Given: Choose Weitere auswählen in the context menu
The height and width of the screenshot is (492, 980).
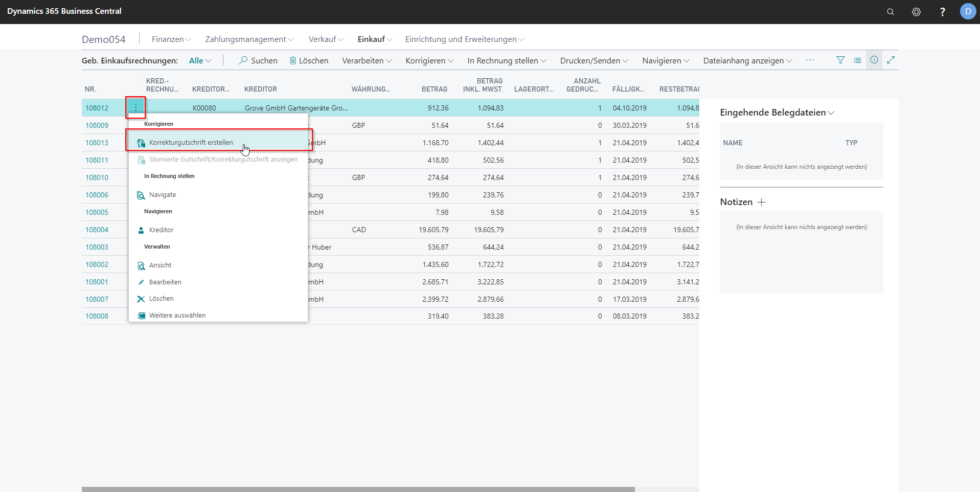Looking at the screenshot, I should 177,316.
